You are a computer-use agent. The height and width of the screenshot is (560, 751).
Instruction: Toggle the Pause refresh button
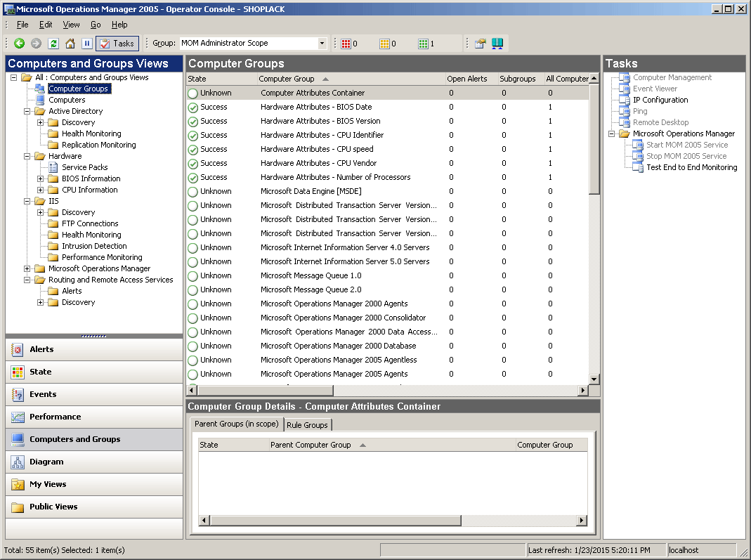[86, 44]
